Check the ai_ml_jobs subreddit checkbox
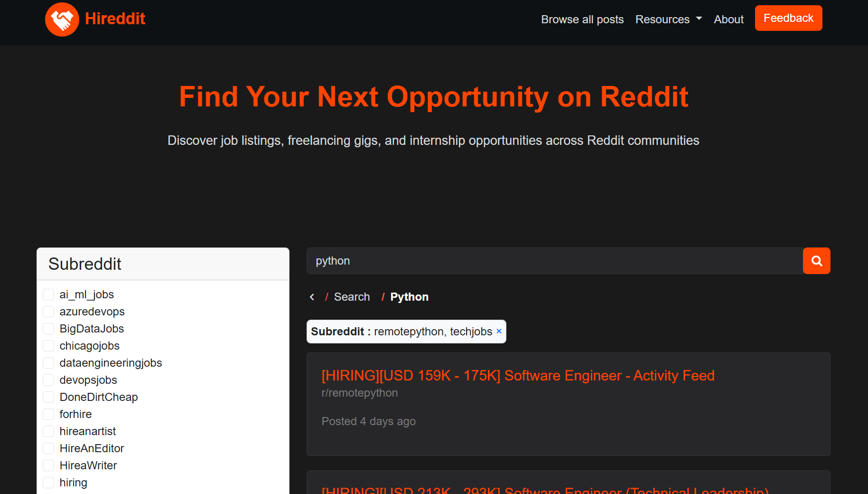 [48, 294]
